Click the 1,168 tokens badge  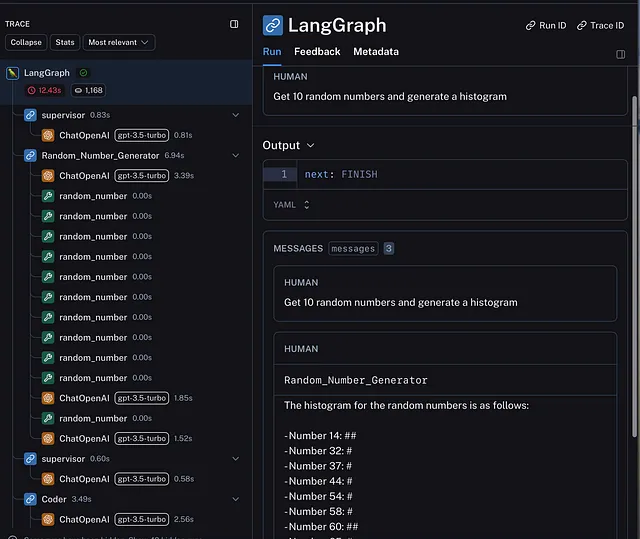point(89,90)
